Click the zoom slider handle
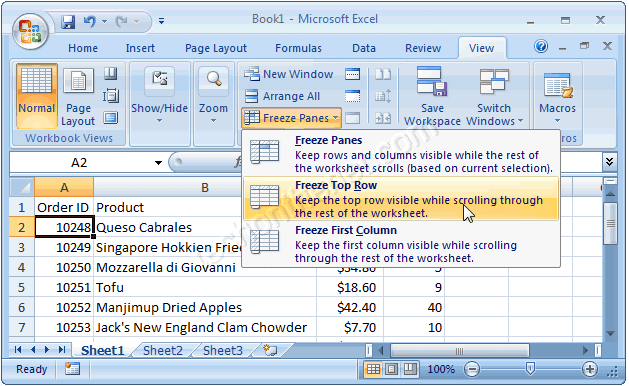 [530, 368]
